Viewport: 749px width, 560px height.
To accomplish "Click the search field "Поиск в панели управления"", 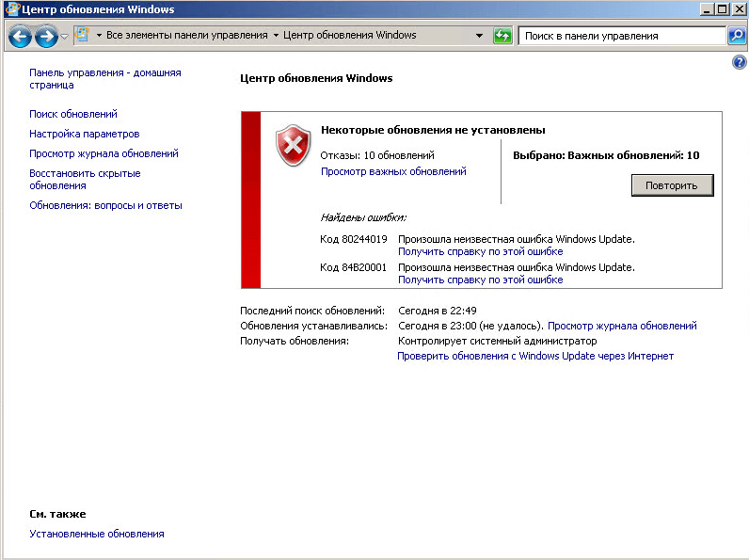I will (622, 36).
